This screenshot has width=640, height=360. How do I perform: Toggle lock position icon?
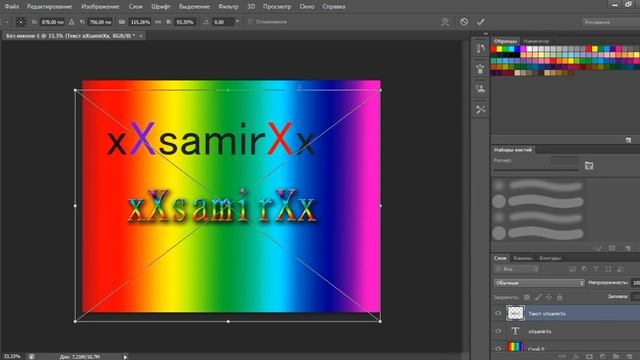point(549,297)
